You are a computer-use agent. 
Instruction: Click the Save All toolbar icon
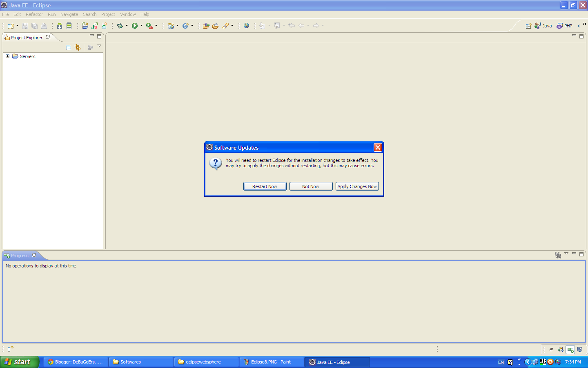click(x=34, y=26)
